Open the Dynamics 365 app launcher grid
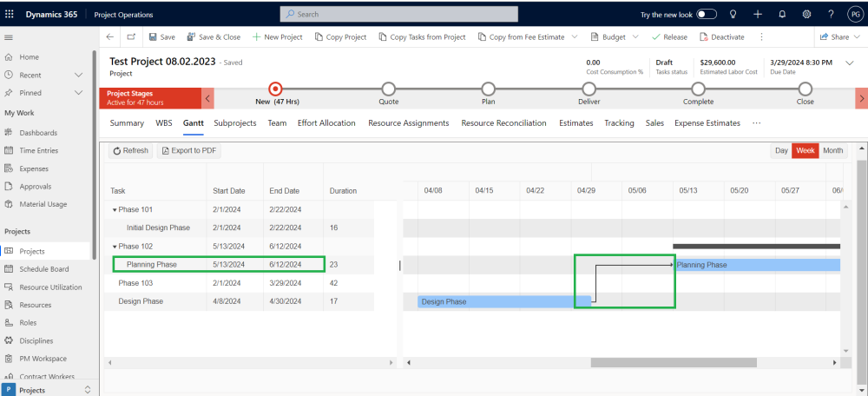 point(10,15)
